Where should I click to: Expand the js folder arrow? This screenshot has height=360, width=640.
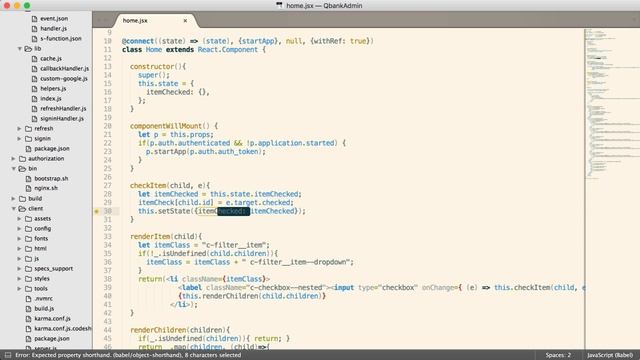click(19, 258)
